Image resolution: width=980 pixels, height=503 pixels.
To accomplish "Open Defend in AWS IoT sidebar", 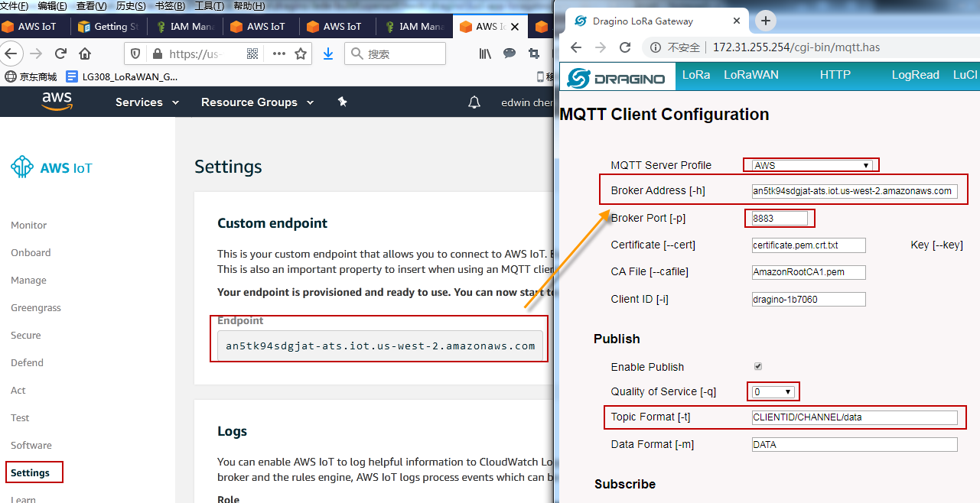I will coord(27,363).
